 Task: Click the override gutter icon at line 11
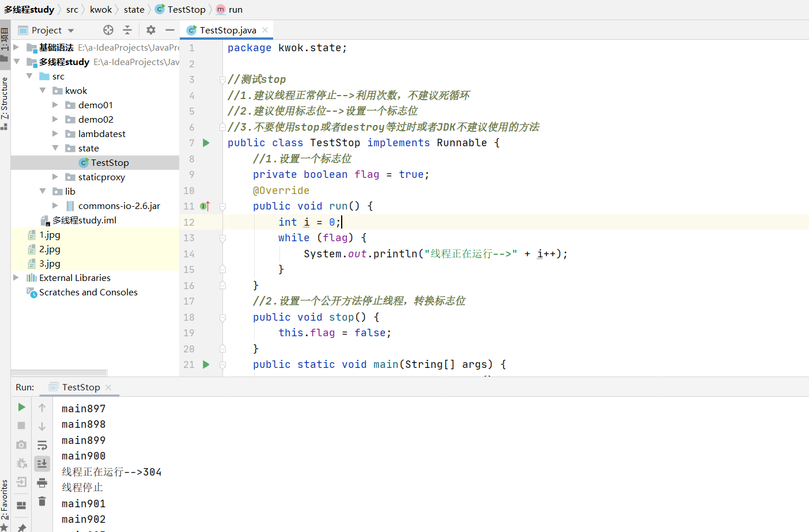(x=205, y=206)
